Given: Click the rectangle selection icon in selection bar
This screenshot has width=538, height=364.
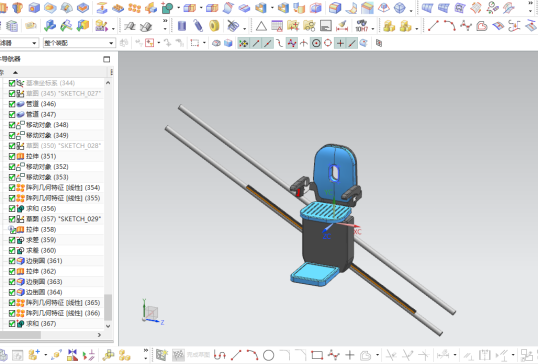Looking at the screenshot, I should (x=195, y=43).
